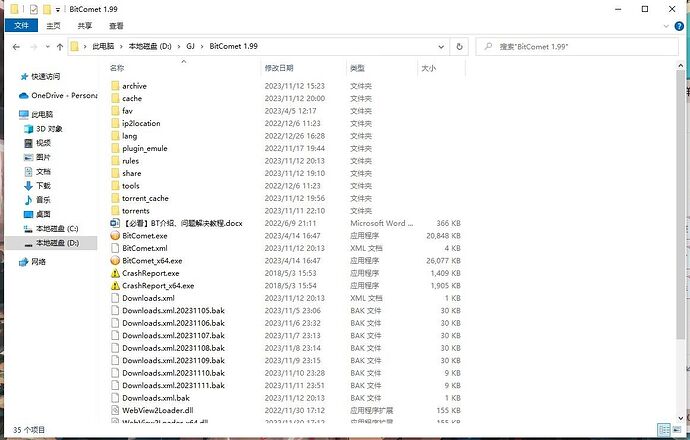Expand the chevron after 本地磁盘 (D:) in address bar
The height and width of the screenshot is (440, 690).
pos(179,46)
